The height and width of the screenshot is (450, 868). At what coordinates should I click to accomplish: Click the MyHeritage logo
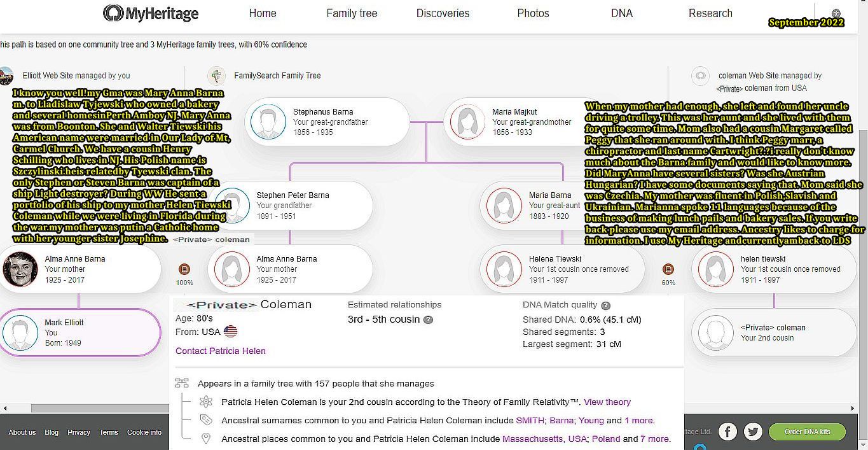click(151, 13)
